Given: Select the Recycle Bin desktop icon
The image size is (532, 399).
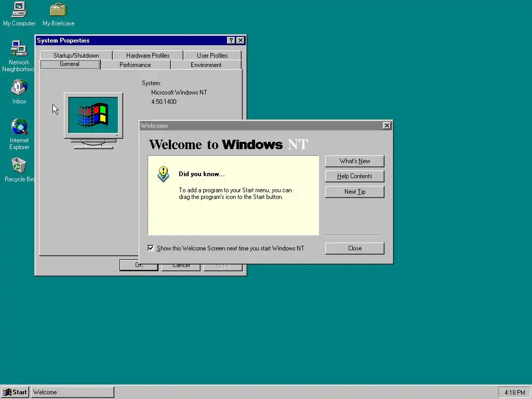Looking at the screenshot, I should coord(19,170).
